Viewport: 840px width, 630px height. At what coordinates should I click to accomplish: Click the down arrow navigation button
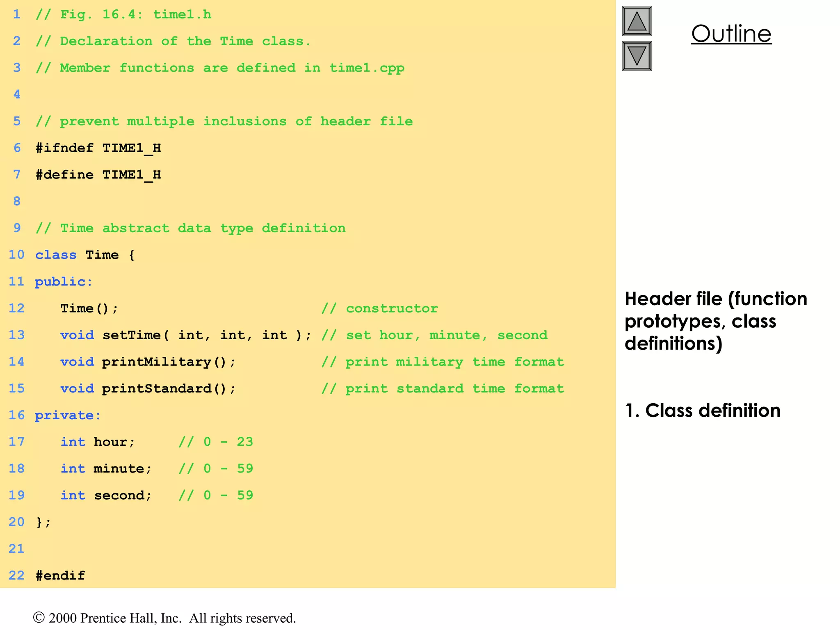coord(637,56)
